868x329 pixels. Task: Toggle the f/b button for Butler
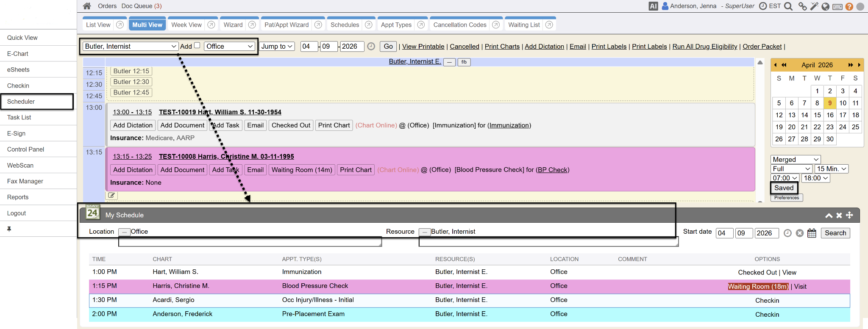coord(464,62)
